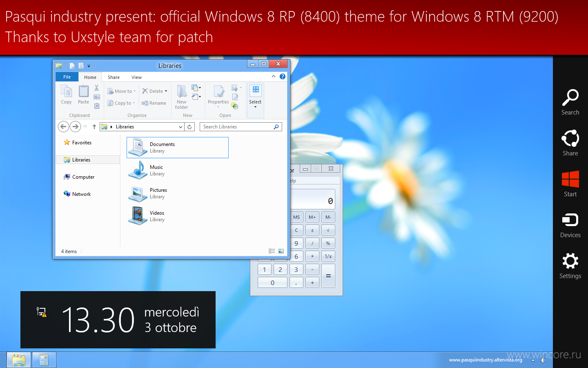Switch to the Share ribbon tab

click(114, 77)
